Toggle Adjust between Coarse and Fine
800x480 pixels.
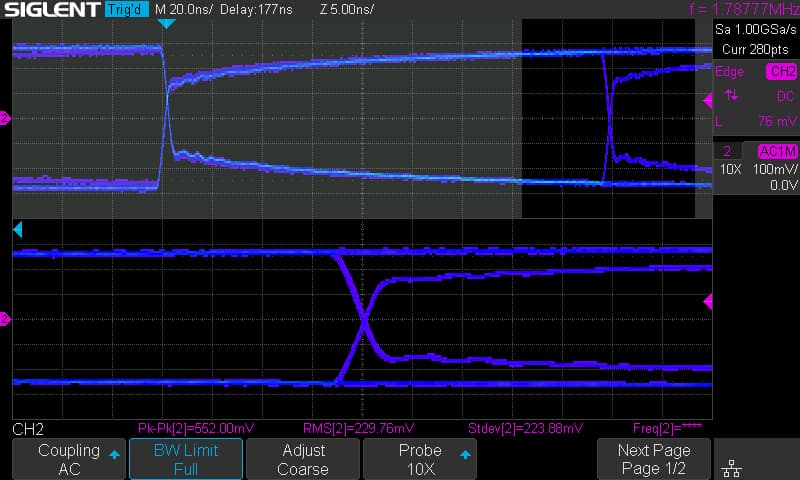pyautogui.click(x=302, y=459)
